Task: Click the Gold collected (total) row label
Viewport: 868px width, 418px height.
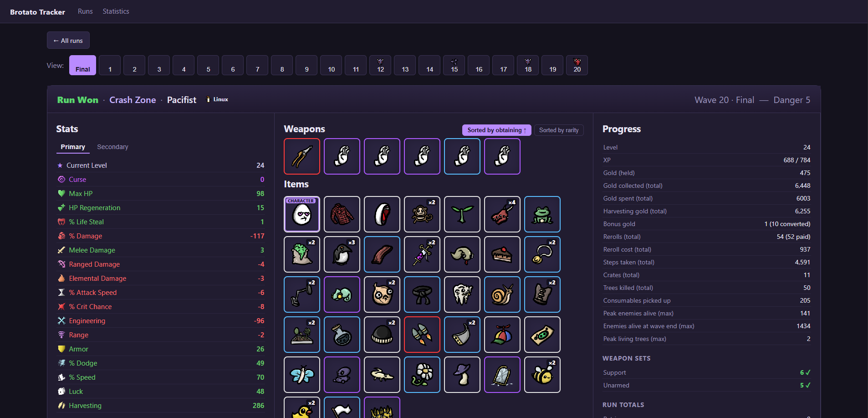Action: pos(633,186)
